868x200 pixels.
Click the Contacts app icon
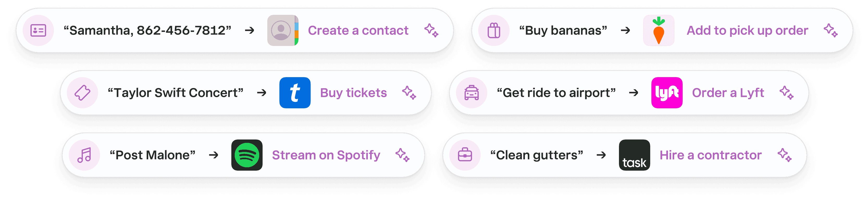(282, 30)
